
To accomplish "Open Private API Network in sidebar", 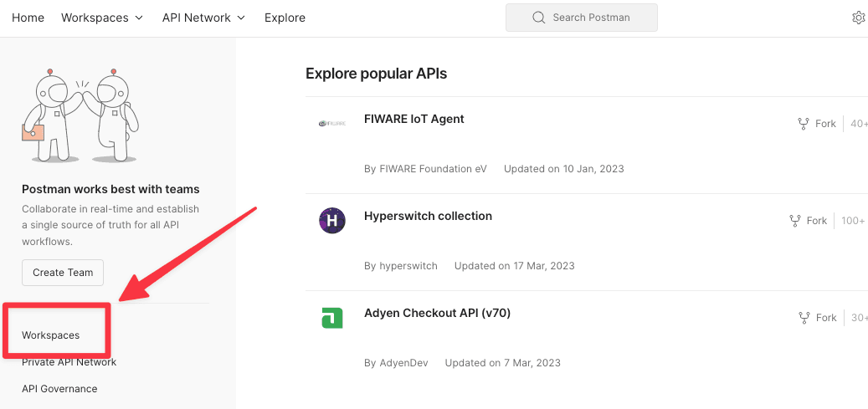I will 69,362.
